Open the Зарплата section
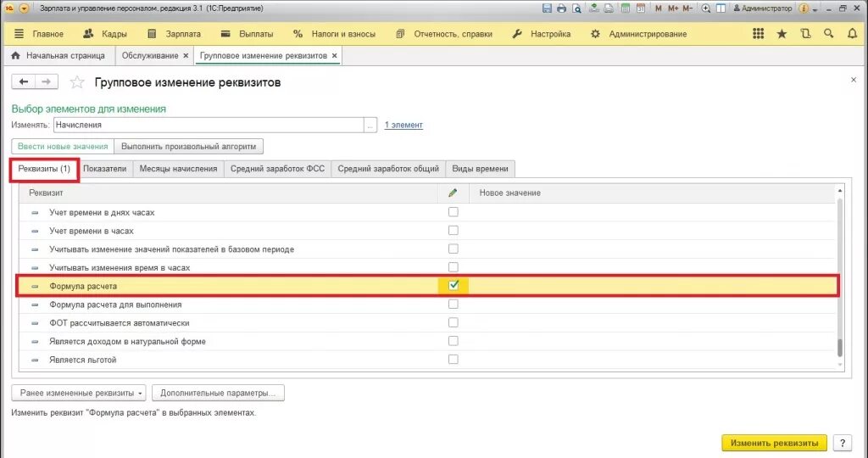Screen dimensions: 868x458 (175, 34)
